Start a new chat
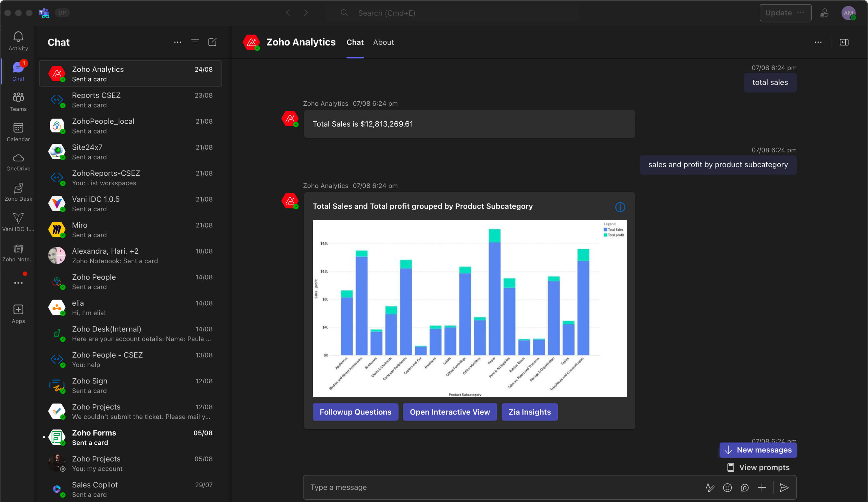This screenshot has width=868, height=502. (212, 42)
